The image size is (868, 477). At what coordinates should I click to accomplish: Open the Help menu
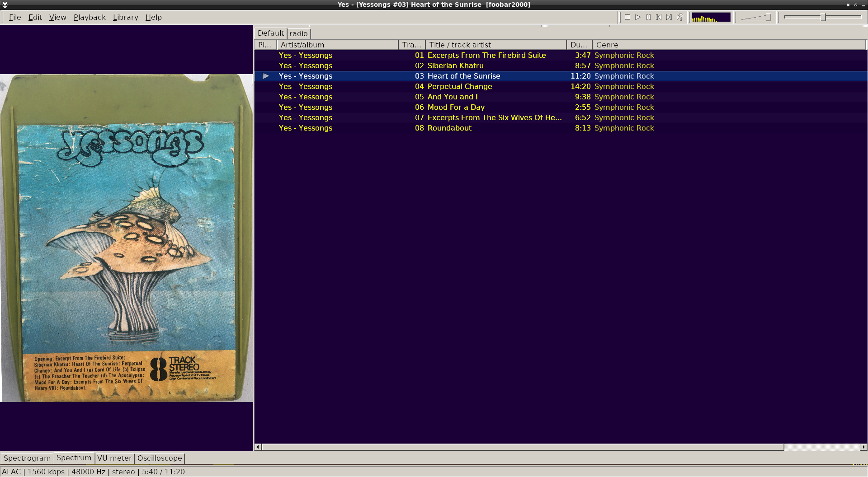pos(154,17)
